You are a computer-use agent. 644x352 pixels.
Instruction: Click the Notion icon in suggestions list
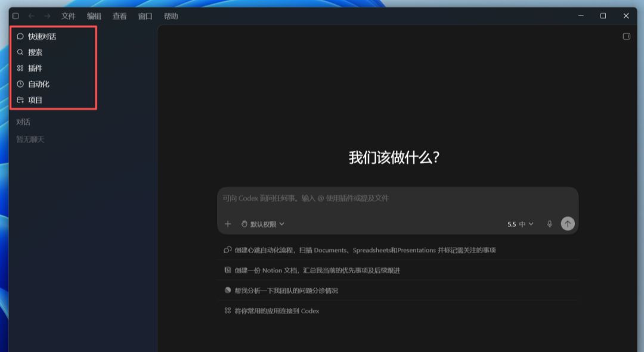pos(228,270)
